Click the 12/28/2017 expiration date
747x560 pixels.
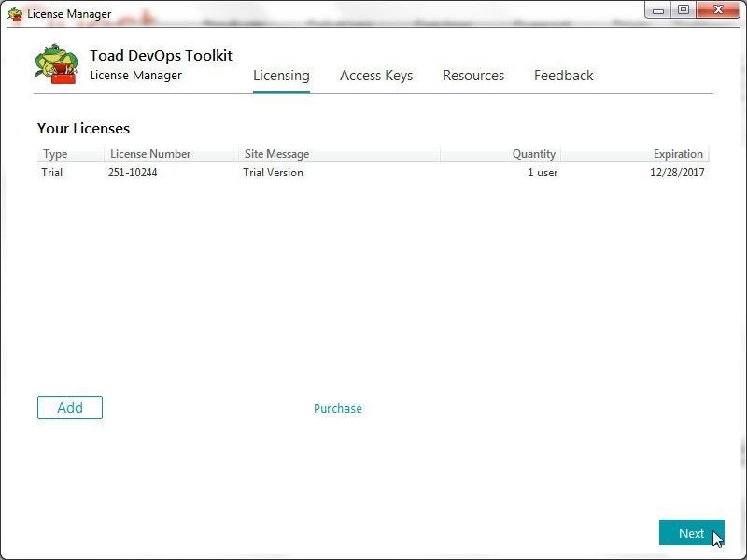[678, 173]
